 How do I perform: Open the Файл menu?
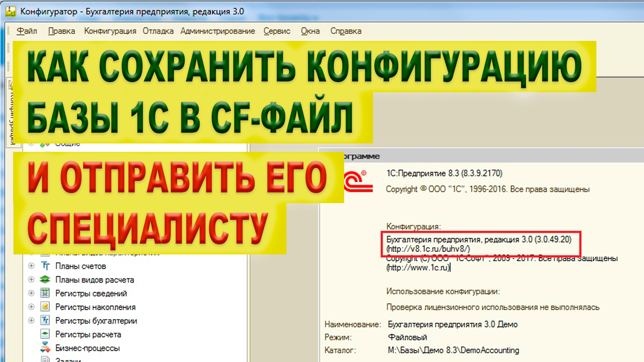(x=27, y=31)
